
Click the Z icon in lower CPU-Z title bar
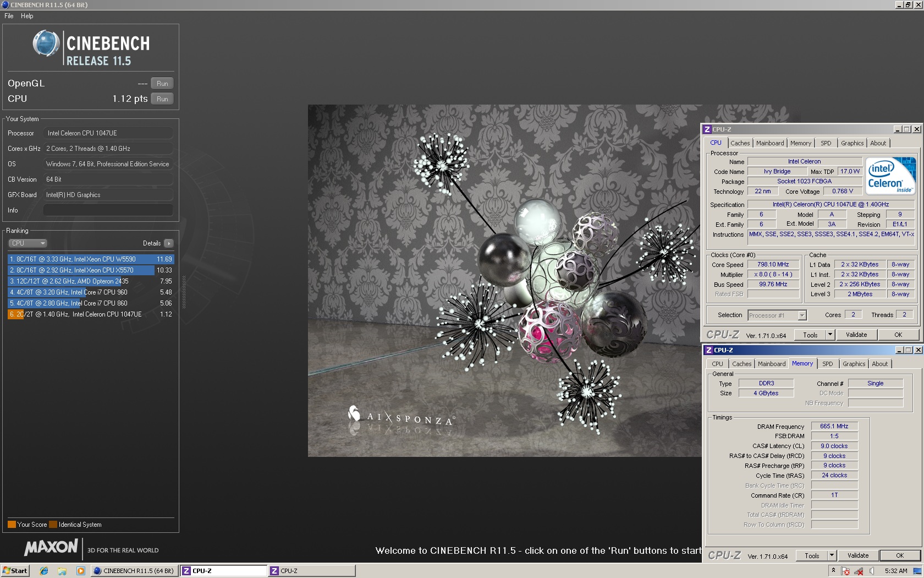(709, 350)
